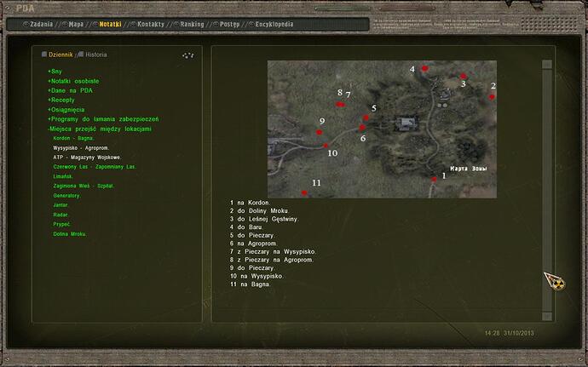Click red marker 2 on map
Image resolution: width=588 pixels, height=367 pixels.
(492, 97)
